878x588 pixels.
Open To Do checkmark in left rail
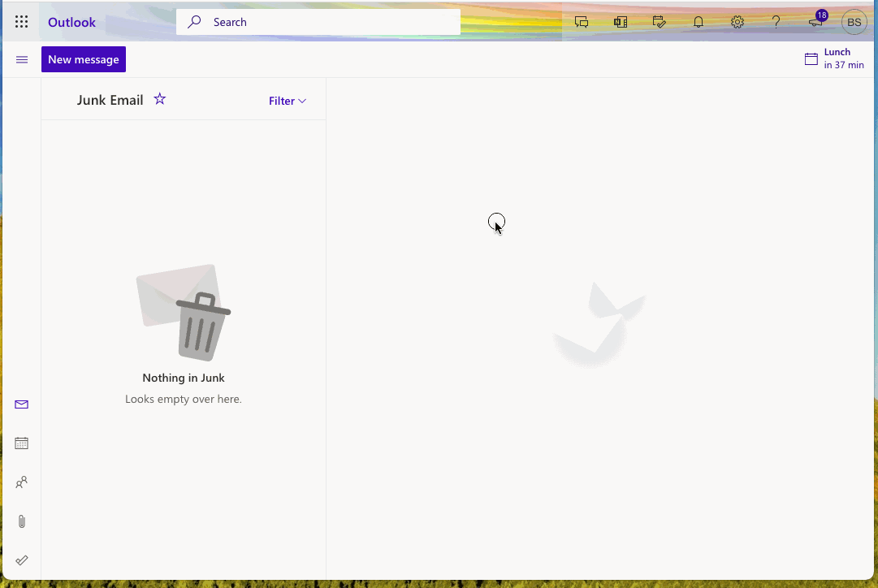(21, 560)
